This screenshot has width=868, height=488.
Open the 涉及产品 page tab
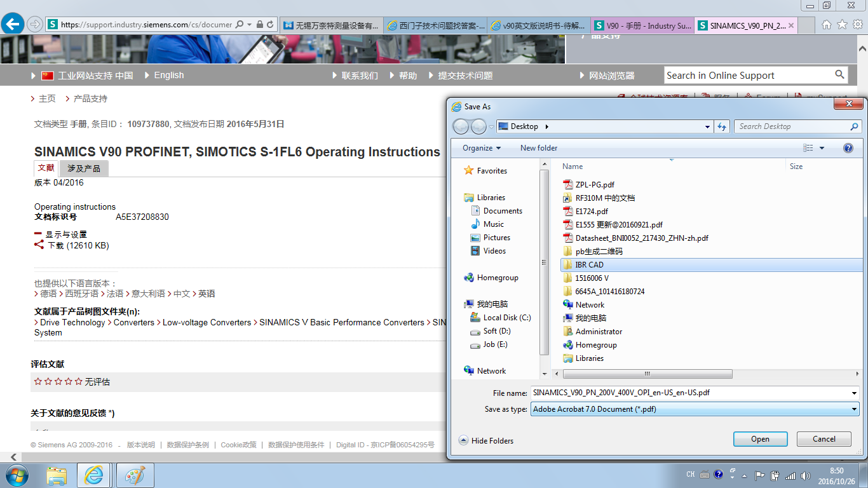tap(83, 168)
